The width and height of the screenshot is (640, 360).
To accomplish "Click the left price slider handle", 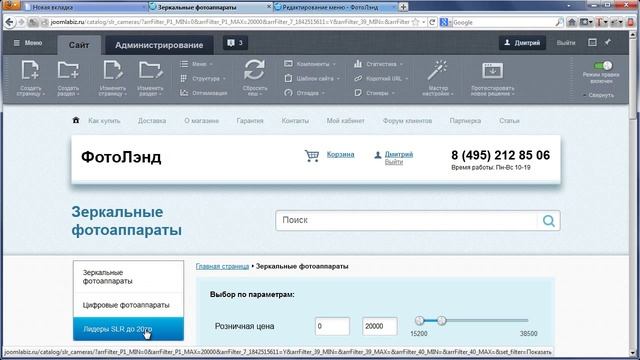I will pyautogui.click(x=420, y=320).
